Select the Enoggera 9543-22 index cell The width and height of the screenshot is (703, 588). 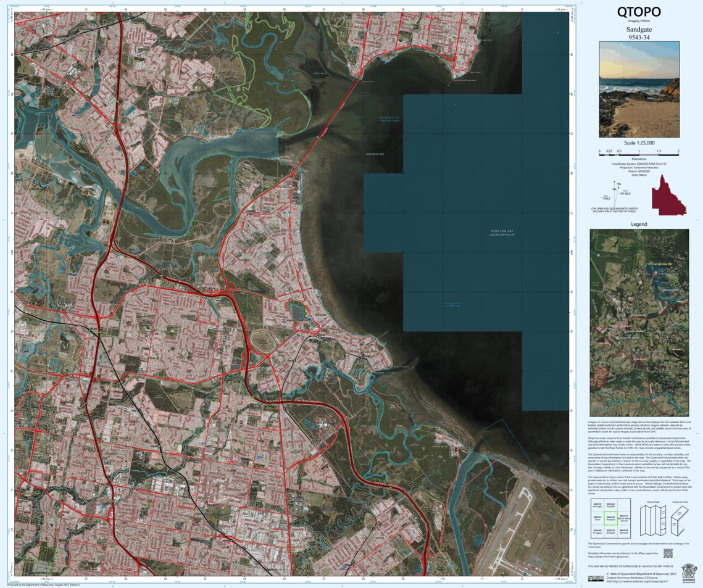pos(597,531)
